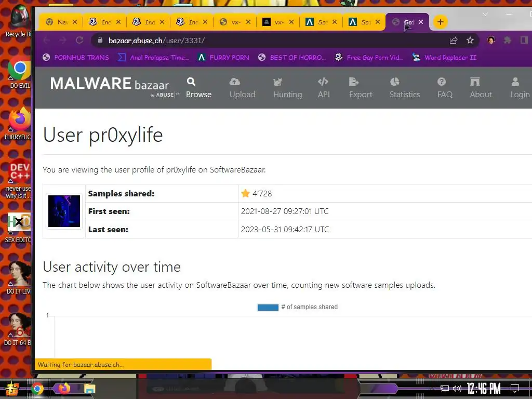Go to the Hunting section
Image resolution: width=532 pixels, height=399 pixels.
(x=287, y=88)
